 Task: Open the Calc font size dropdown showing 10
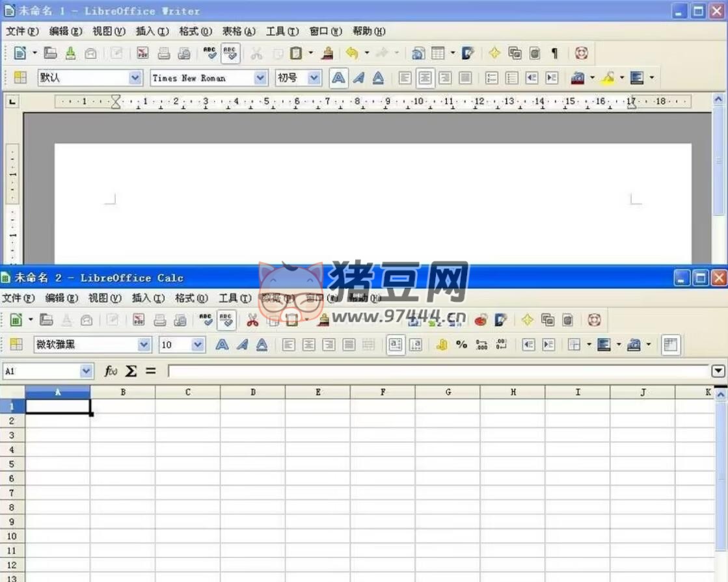point(198,345)
